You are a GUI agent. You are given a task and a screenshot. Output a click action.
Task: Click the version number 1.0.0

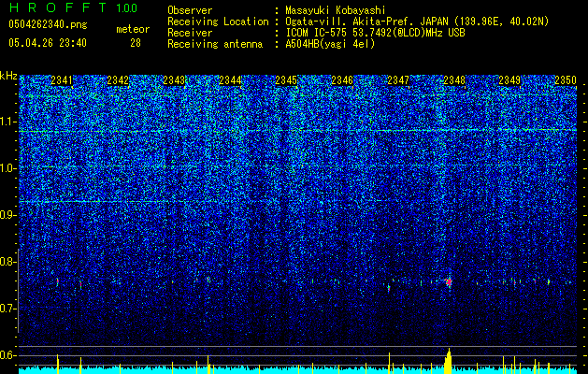[126, 8]
